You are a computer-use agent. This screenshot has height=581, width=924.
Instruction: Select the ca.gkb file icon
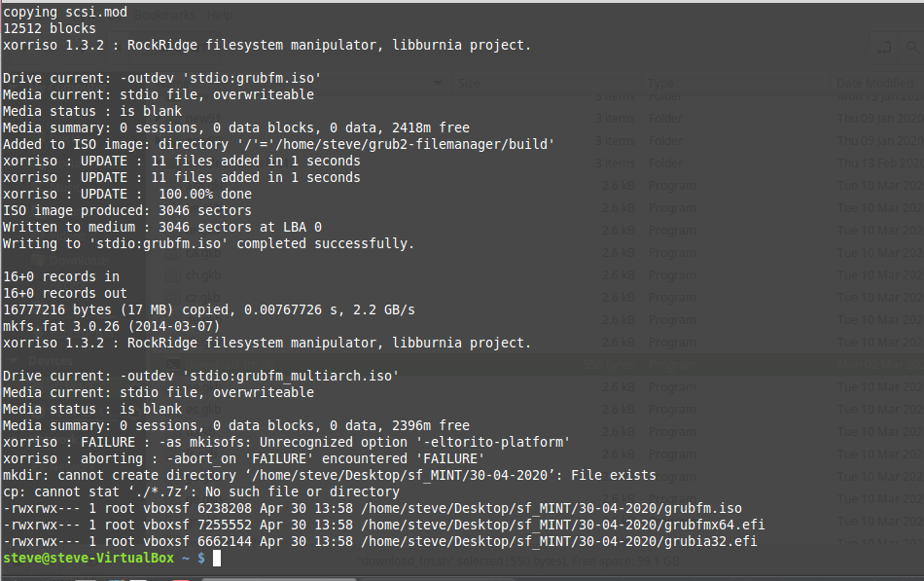tap(175, 255)
